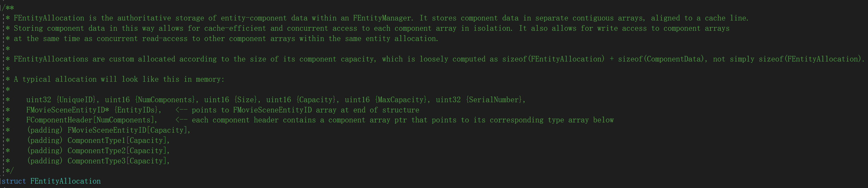Click the opening /** comment marker
The width and height of the screenshot is (868, 188).
coord(8,8)
